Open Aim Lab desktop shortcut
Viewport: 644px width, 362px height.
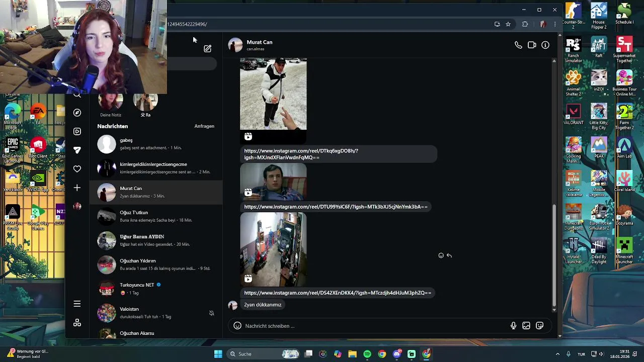[x=624, y=148]
